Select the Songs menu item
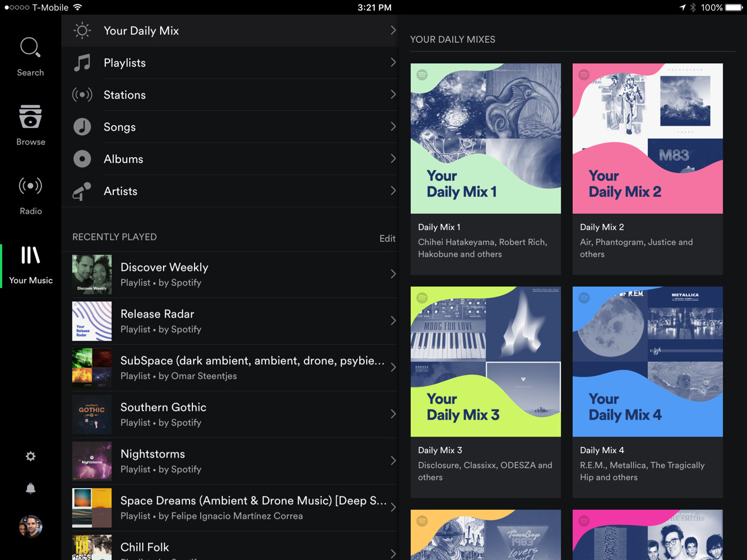This screenshot has width=747, height=560. coord(230,127)
